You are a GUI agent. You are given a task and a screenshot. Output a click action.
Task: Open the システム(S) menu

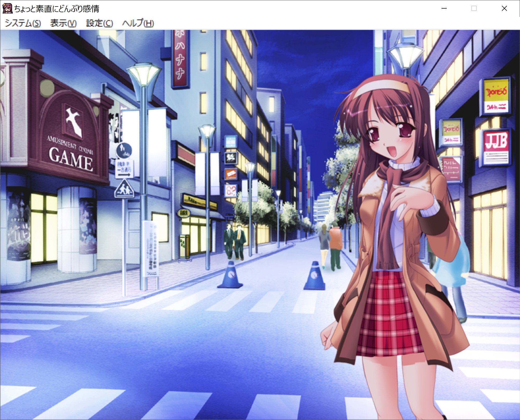(x=23, y=23)
